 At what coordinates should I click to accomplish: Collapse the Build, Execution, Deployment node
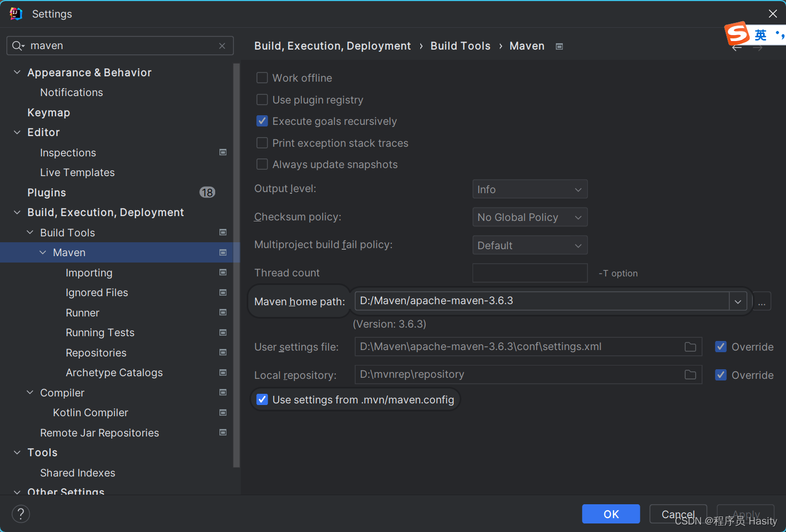17,212
